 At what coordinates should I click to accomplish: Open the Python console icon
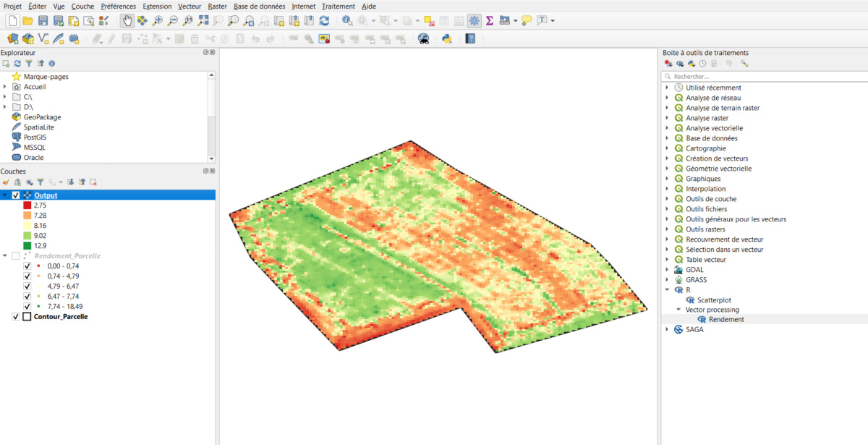pyautogui.click(x=447, y=38)
